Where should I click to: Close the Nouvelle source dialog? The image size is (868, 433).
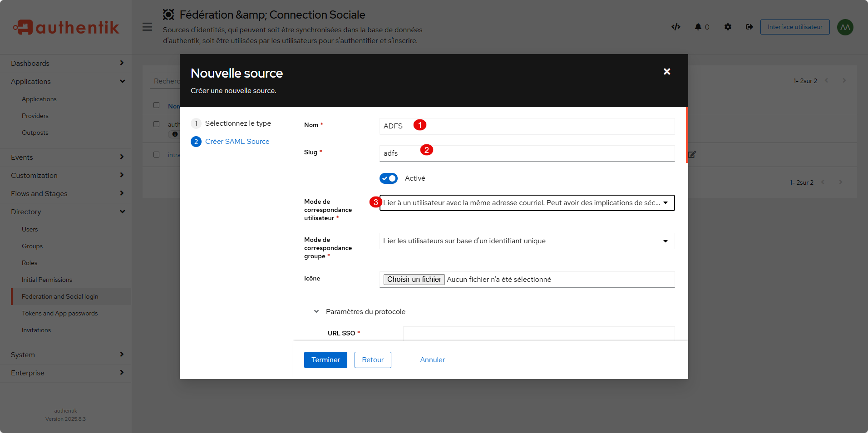coord(666,72)
